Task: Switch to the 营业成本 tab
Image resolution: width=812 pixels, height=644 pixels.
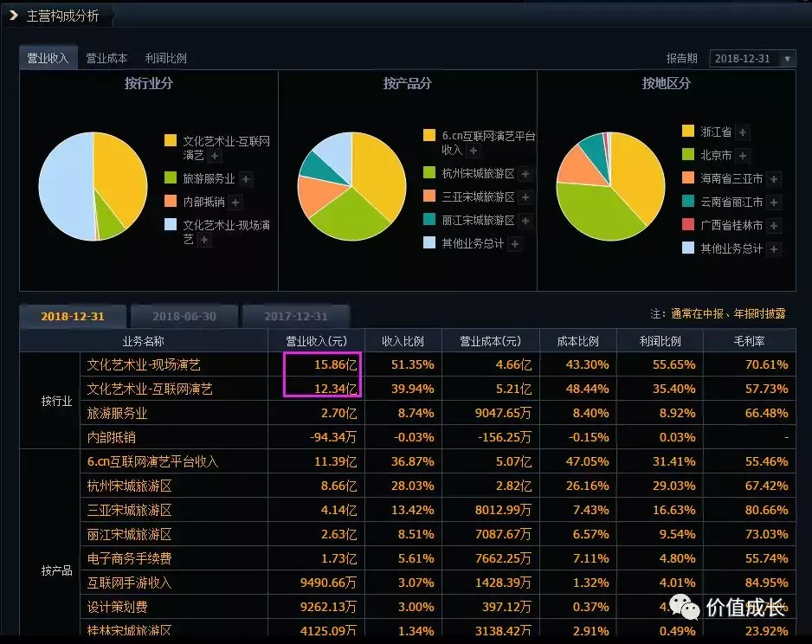Action: [106, 58]
